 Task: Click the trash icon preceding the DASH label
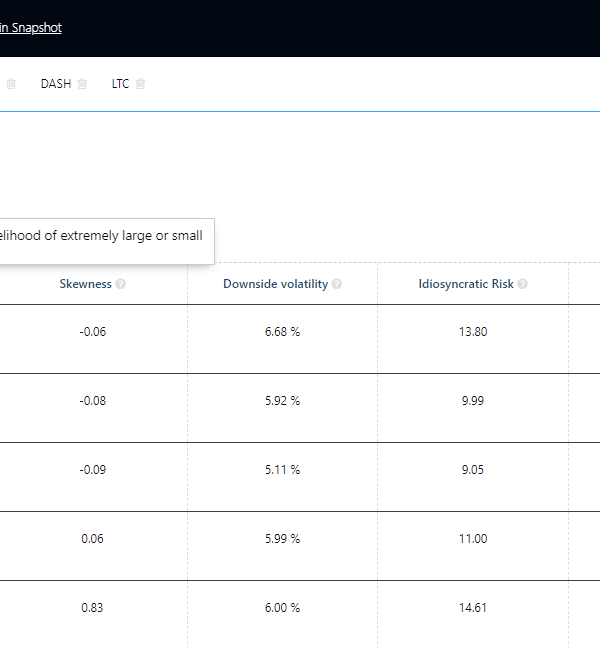point(11,84)
